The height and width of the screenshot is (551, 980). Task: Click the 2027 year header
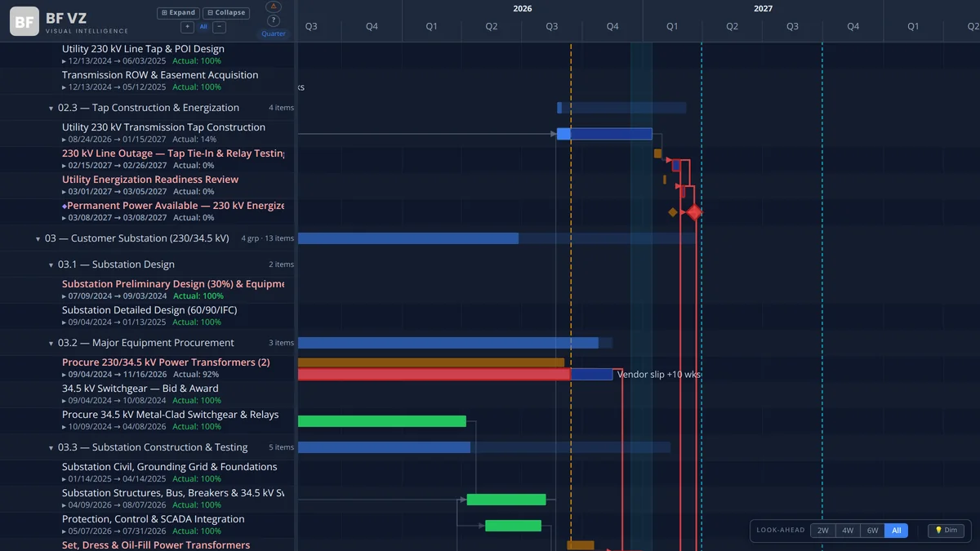point(763,8)
